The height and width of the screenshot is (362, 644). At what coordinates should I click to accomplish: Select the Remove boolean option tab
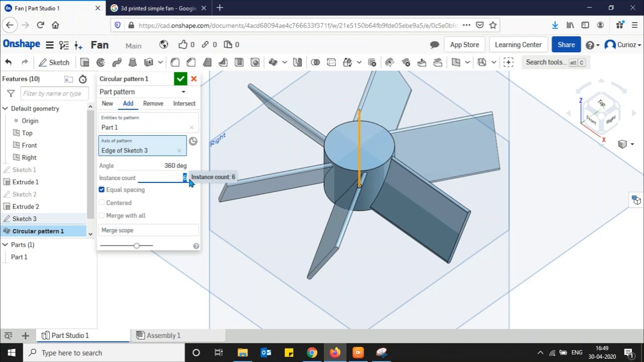[153, 104]
